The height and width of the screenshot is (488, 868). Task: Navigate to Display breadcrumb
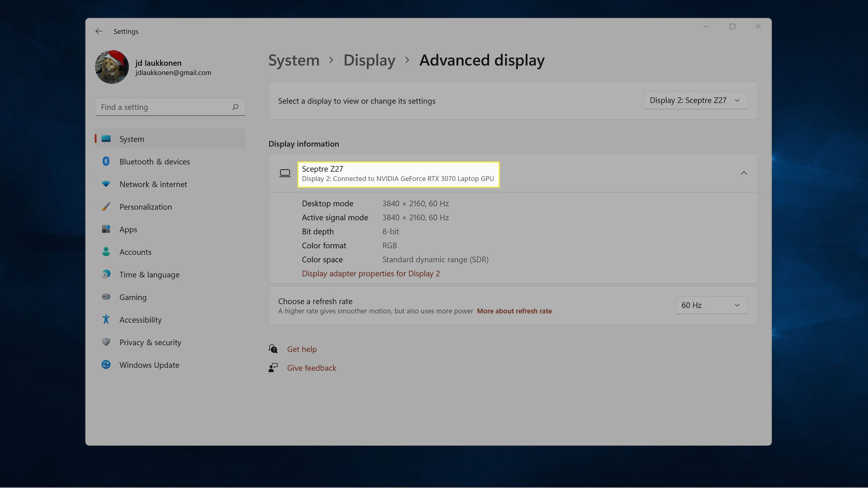[369, 60]
